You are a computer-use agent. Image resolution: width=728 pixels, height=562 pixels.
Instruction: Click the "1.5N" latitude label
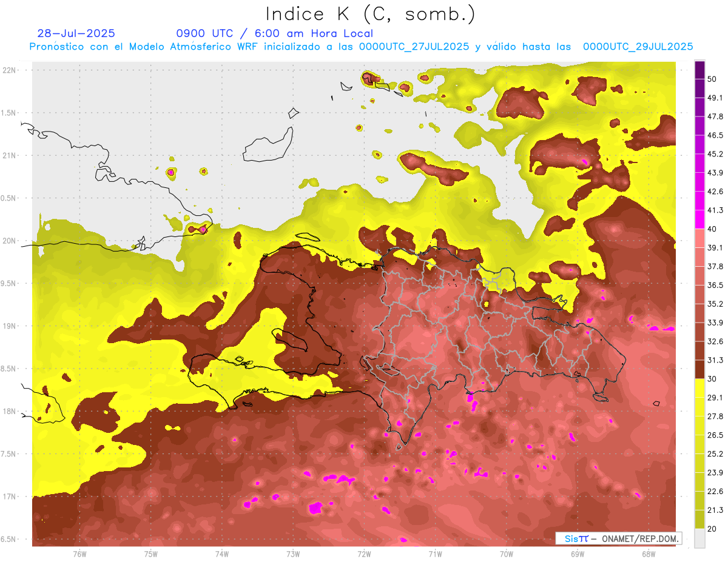8,113
